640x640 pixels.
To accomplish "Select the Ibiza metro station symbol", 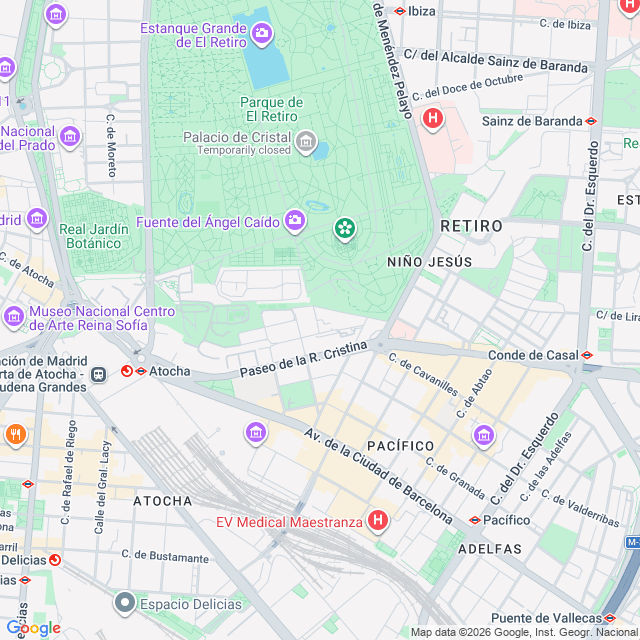I will pyautogui.click(x=400, y=11).
